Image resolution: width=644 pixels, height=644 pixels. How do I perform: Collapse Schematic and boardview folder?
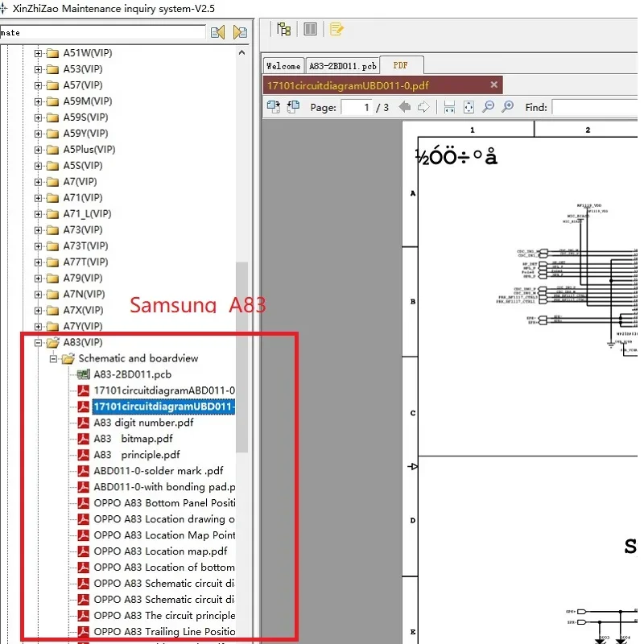coord(53,359)
